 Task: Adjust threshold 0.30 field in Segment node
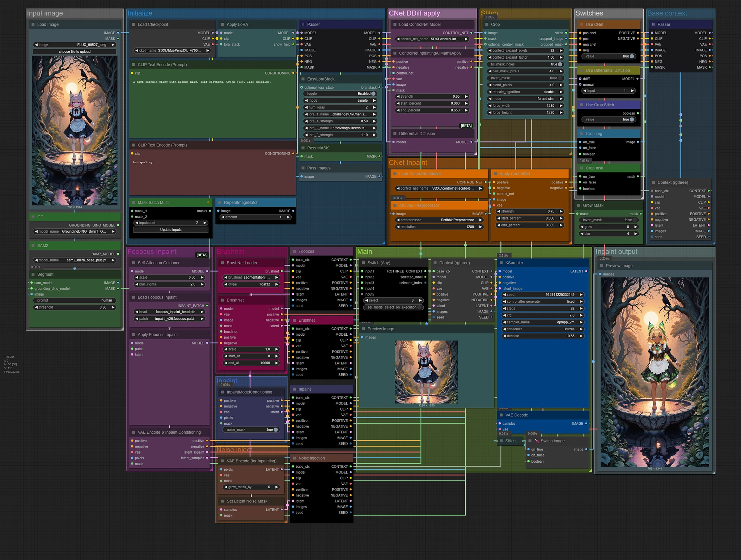pos(75,307)
